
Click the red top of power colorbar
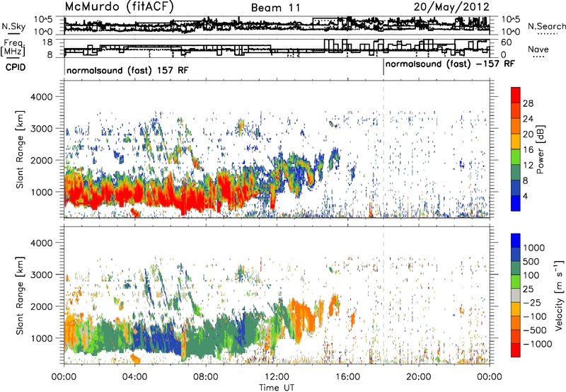[x=516, y=95]
